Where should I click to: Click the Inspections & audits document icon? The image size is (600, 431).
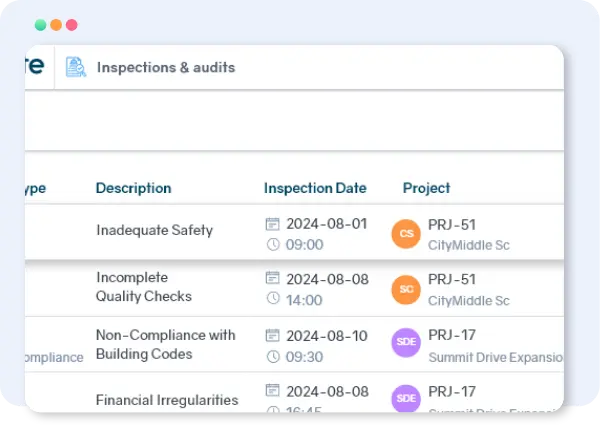pos(76,67)
